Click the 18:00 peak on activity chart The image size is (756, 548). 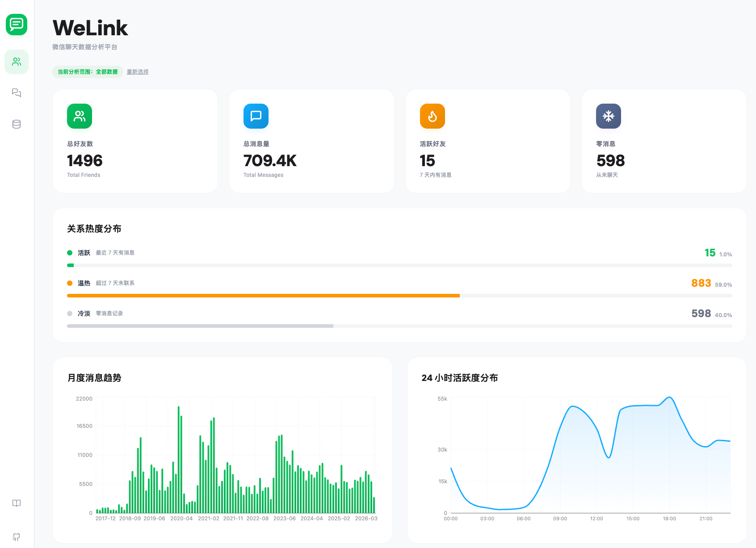tap(669, 397)
